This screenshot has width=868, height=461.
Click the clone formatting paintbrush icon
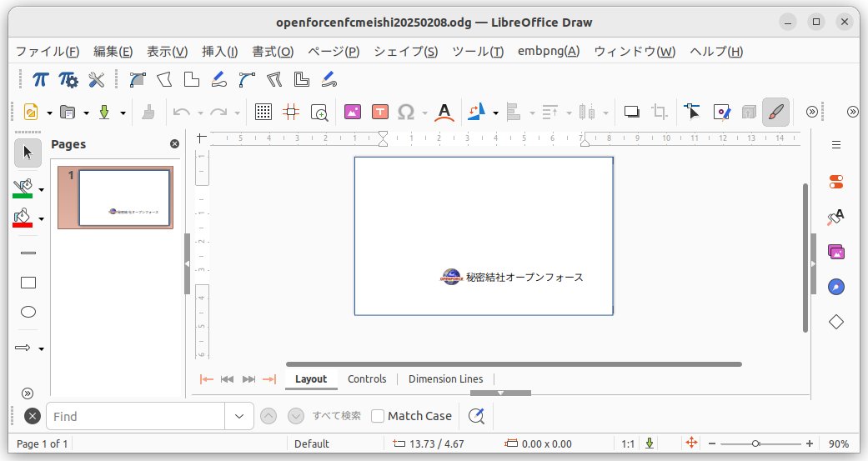(148, 113)
